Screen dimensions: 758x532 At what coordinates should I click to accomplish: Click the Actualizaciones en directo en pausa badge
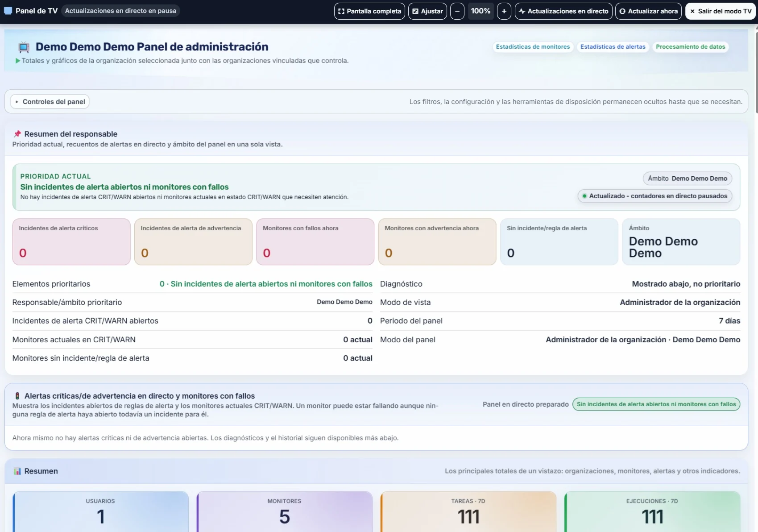click(x=120, y=11)
